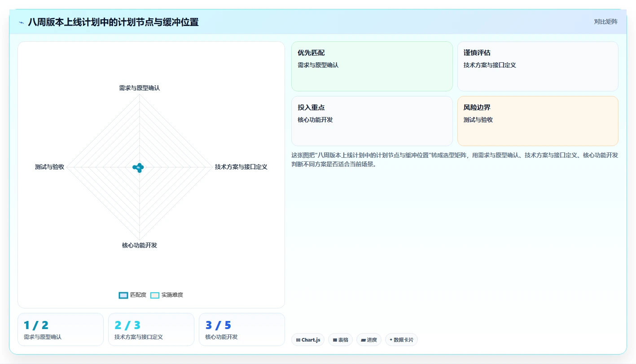Viewport: 636px width, 364px height.
Task: Click the data points at radar center
Action: click(139, 168)
